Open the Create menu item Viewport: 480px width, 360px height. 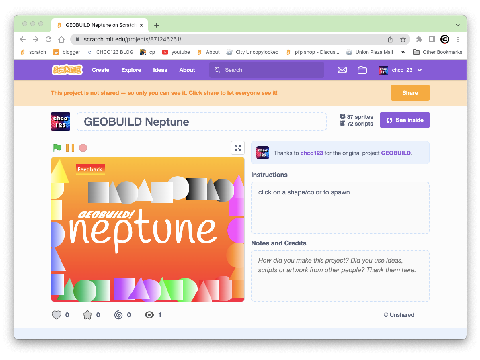point(100,70)
